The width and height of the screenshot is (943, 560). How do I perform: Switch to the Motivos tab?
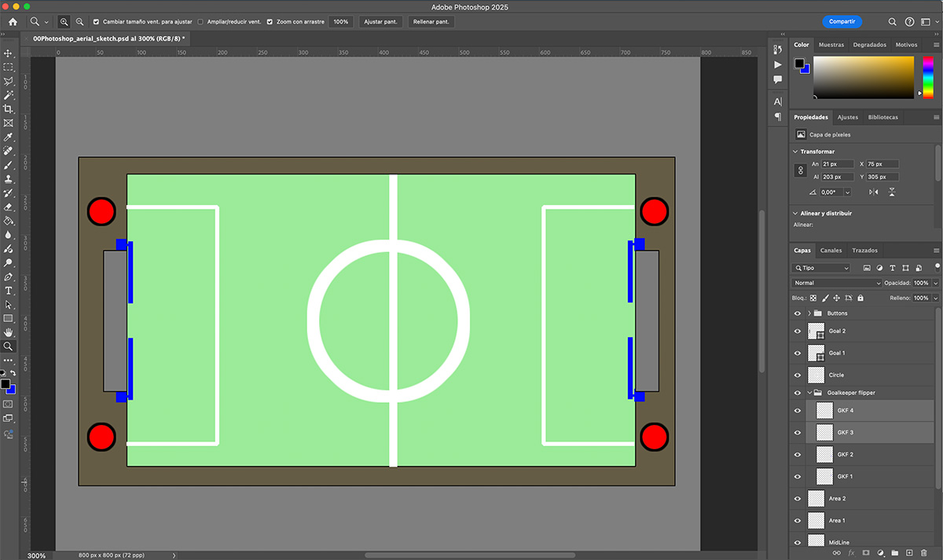tap(906, 45)
